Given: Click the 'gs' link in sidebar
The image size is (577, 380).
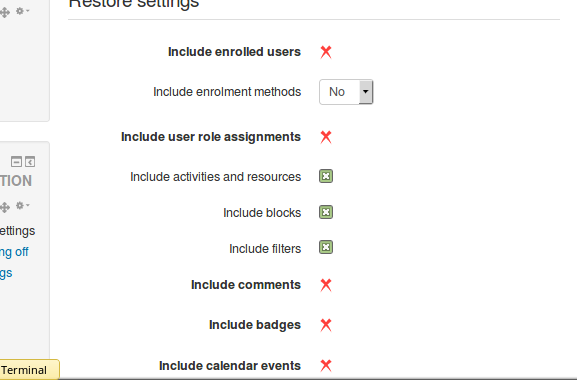Looking at the screenshot, I should point(6,273).
